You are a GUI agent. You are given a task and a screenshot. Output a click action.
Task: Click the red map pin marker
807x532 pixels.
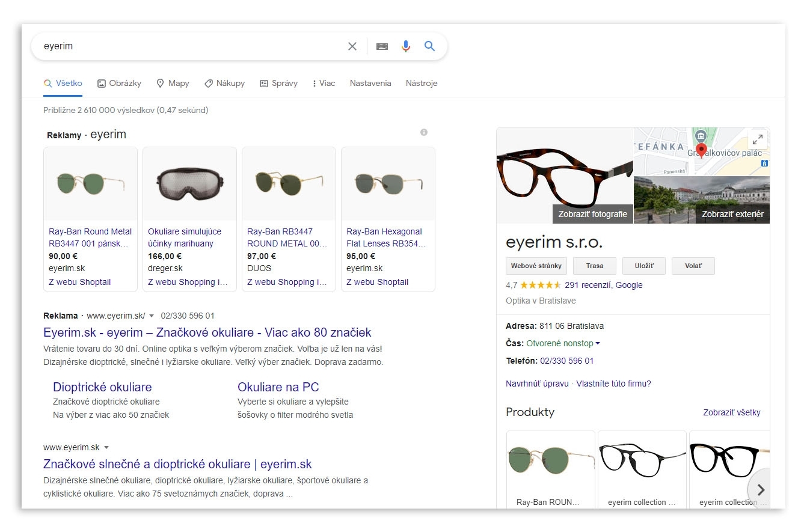pos(701,150)
